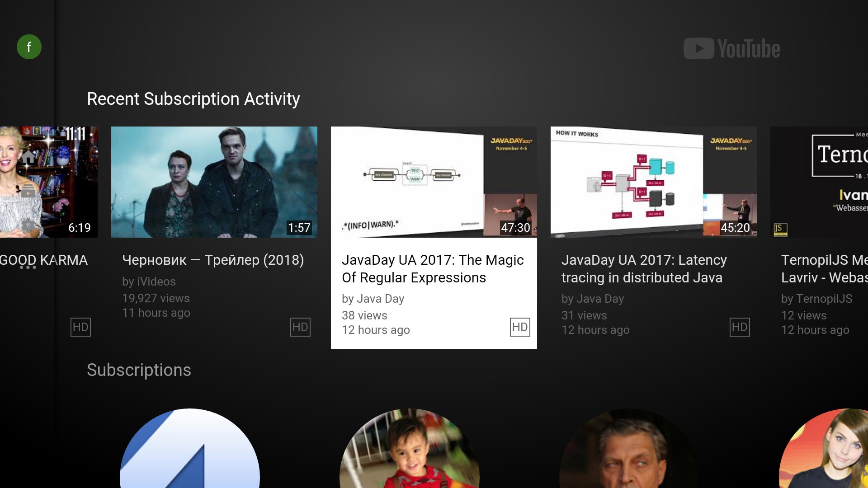Go to Home via the sidebar house icon
The height and width of the screenshot is (488, 868).
[x=28, y=157]
